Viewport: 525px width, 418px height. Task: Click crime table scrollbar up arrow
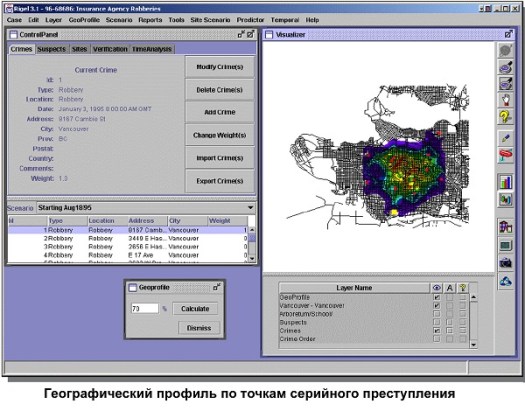252,230
